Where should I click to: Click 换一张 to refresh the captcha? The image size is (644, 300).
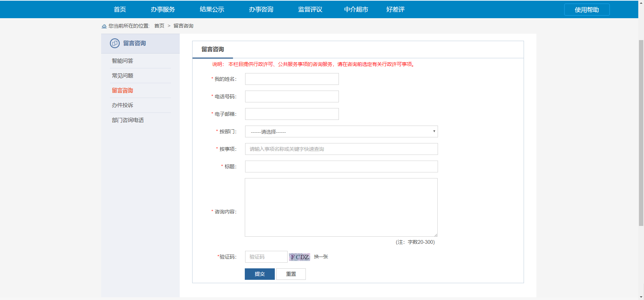[321, 257]
